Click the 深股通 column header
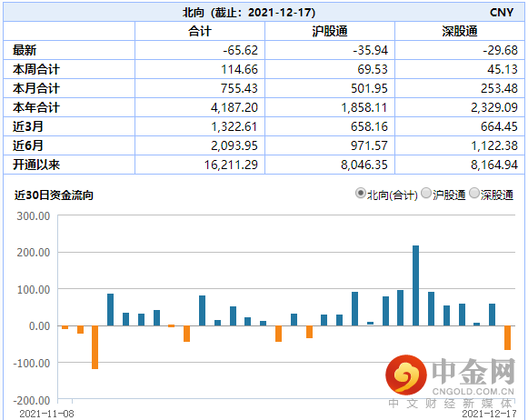Image resolution: width=528 pixels, height=420 pixels. click(x=460, y=31)
